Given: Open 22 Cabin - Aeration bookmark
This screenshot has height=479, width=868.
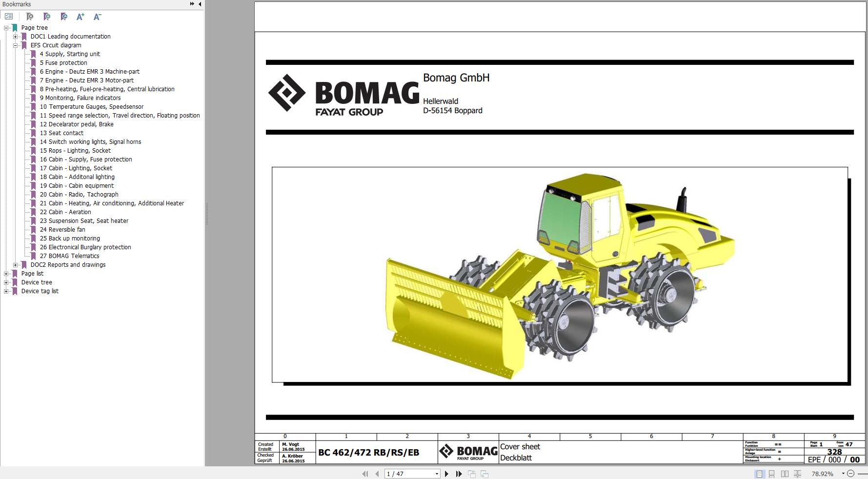Looking at the screenshot, I should [65, 212].
